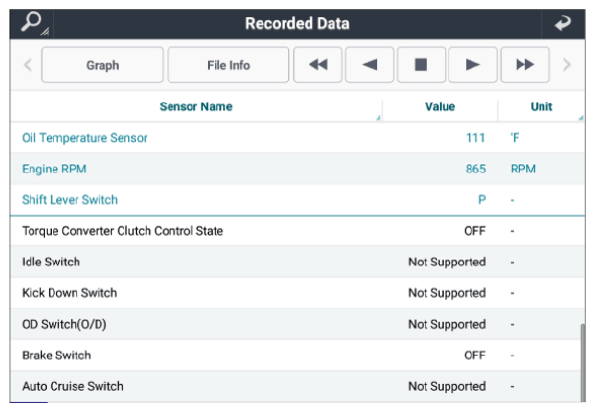This screenshot has width=595, height=412.
Task: Rewind the recorded data playback
Action: pos(318,65)
